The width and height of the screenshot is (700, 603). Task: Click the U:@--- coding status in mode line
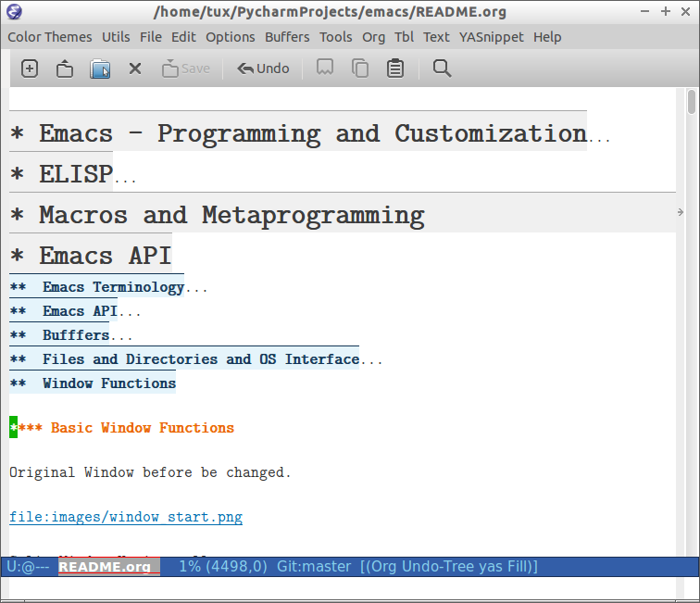[28, 566]
